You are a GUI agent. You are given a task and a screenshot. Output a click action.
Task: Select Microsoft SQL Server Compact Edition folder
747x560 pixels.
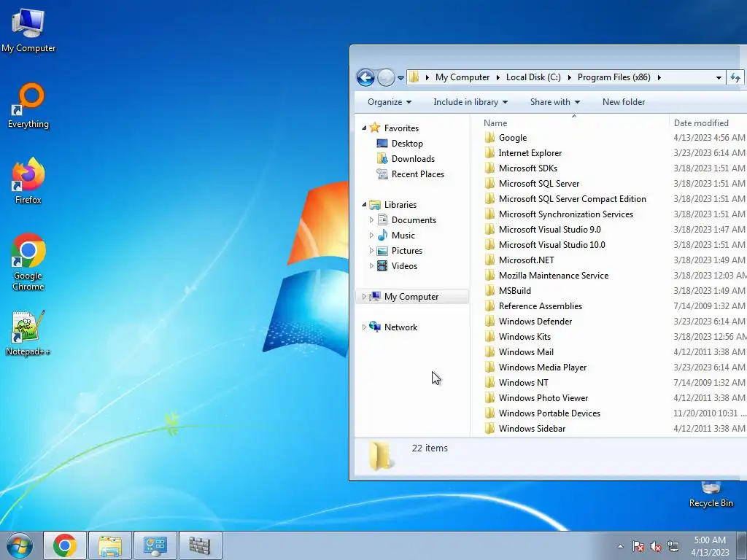point(572,199)
